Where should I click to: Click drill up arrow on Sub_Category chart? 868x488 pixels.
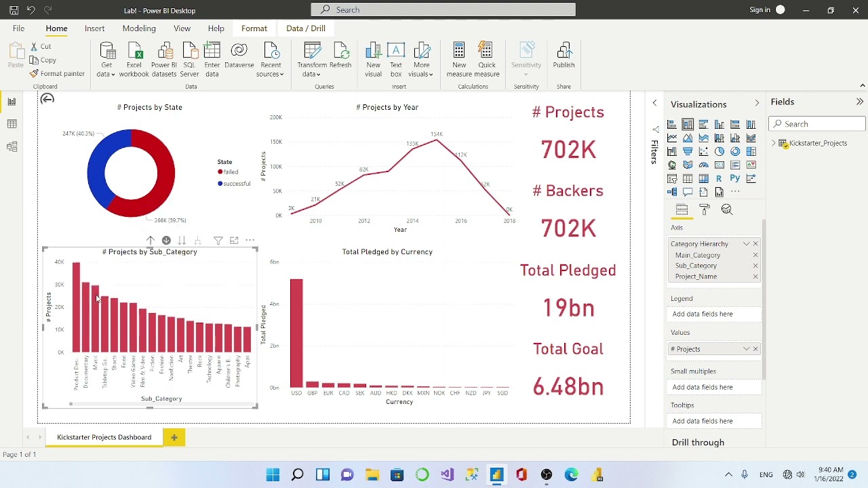pyautogui.click(x=151, y=241)
